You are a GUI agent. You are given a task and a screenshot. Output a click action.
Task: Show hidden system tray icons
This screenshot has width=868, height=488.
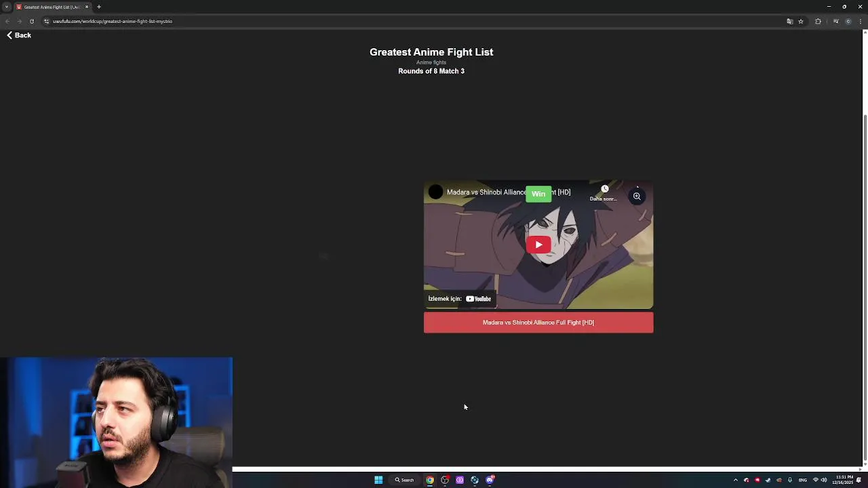click(x=735, y=480)
